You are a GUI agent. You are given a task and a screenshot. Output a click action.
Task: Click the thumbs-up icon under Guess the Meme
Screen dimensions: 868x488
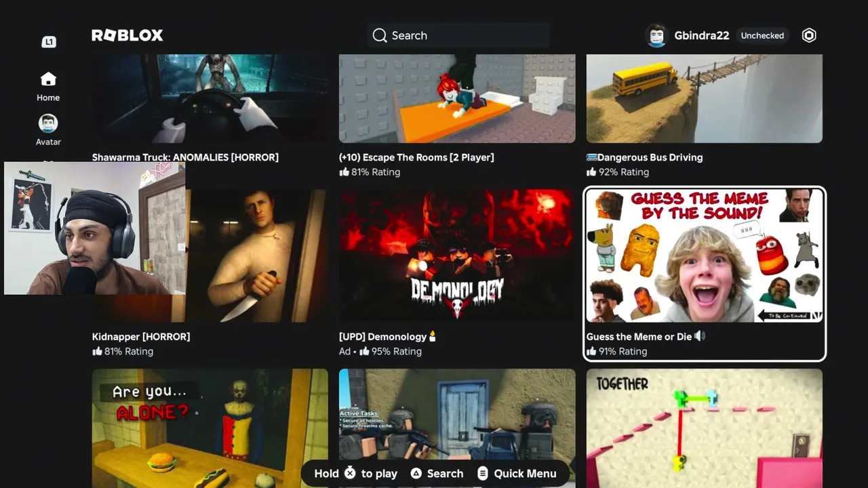(x=591, y=351)
